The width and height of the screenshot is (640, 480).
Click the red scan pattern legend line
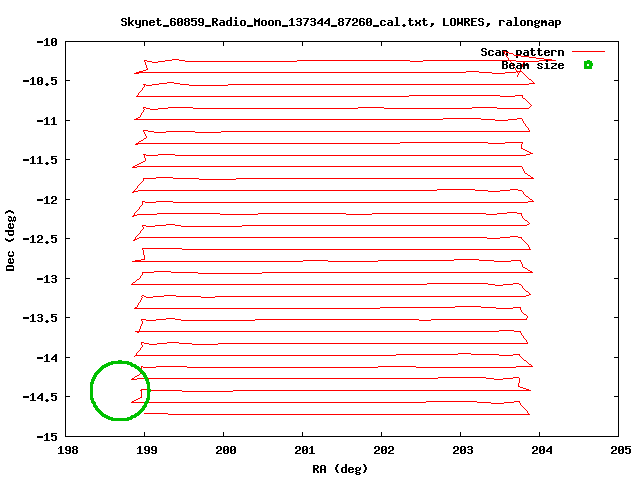tap(588, 52)
